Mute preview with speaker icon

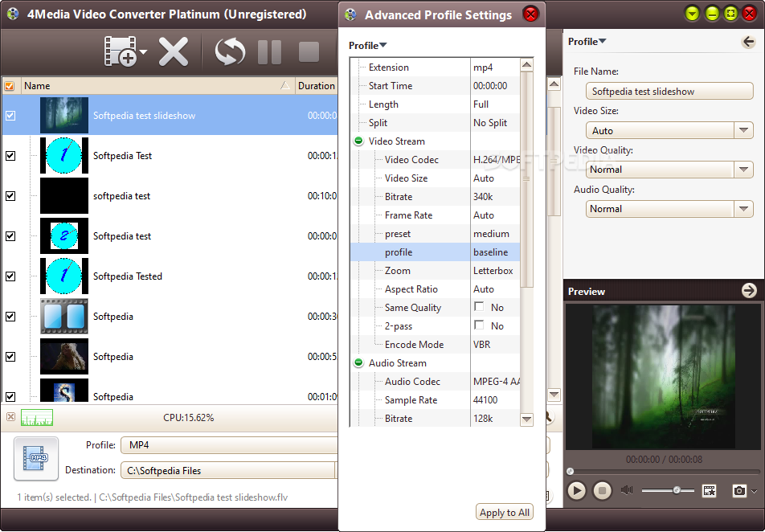point(627,490)
